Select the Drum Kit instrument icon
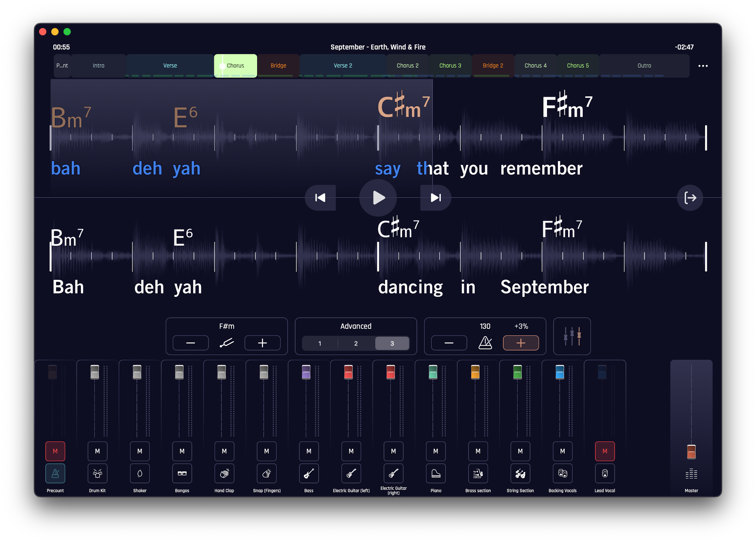The height and width of the screenshot is (542, 756). (x=97, y=473)
